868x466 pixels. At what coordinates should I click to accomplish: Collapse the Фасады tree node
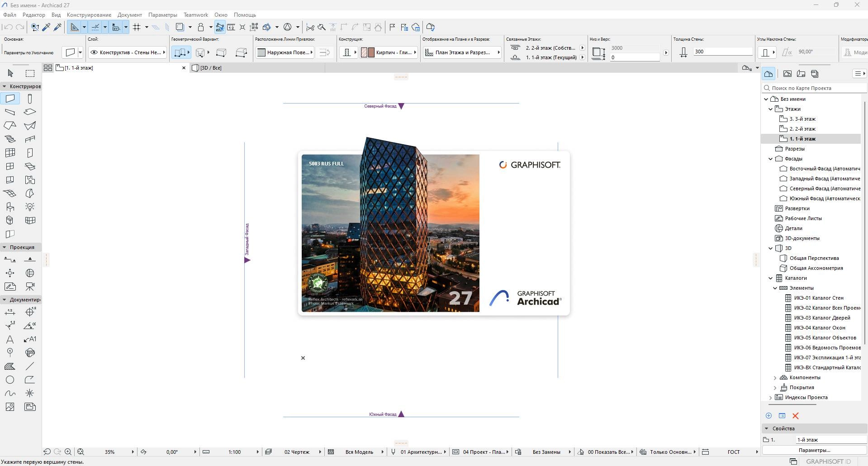[771, 159]
